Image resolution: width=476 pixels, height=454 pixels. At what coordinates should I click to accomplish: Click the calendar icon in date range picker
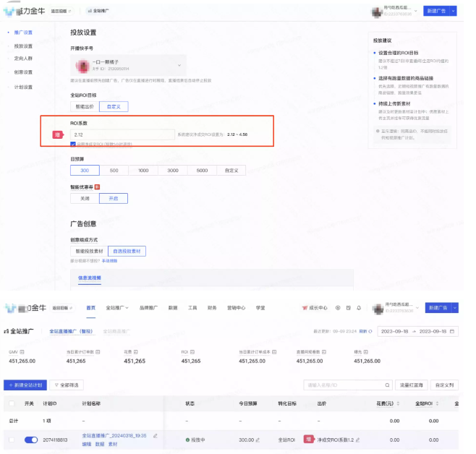[452, 331]
